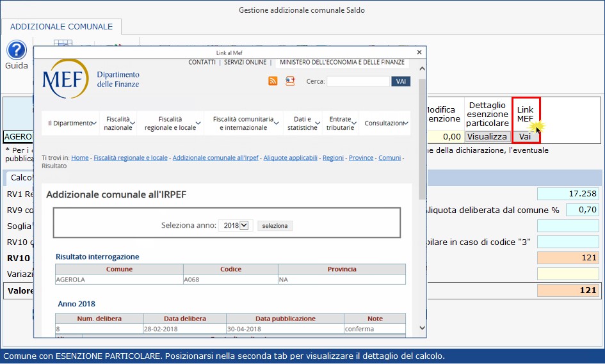Click the NA provincia cell
The image size is (605, 364).
coord(342,280)
